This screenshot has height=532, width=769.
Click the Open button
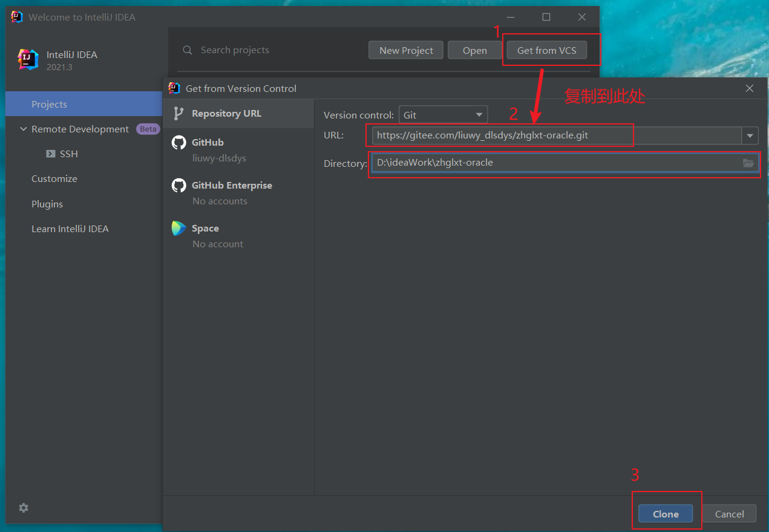click(x=474, y=50)
